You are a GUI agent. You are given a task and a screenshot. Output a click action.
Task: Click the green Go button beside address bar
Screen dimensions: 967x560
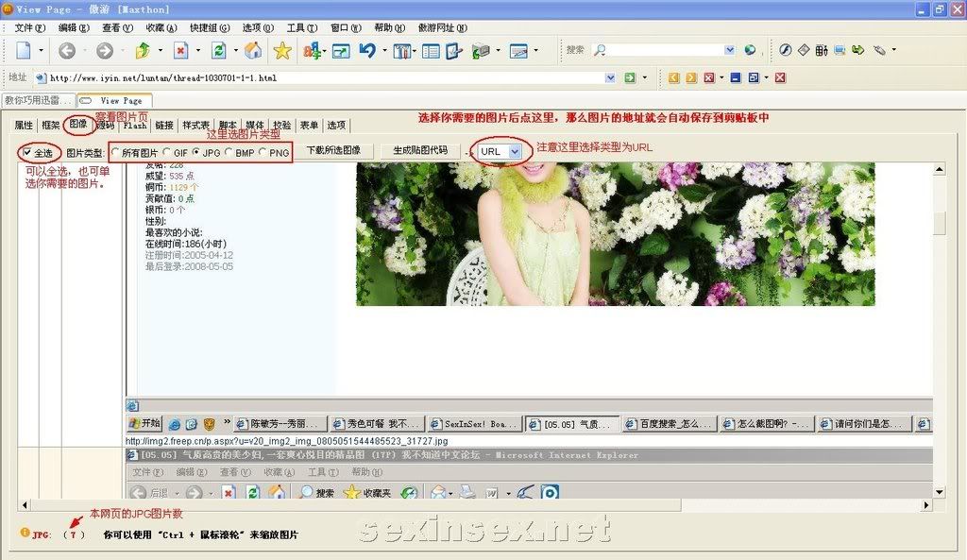click(x=630, y=77)
